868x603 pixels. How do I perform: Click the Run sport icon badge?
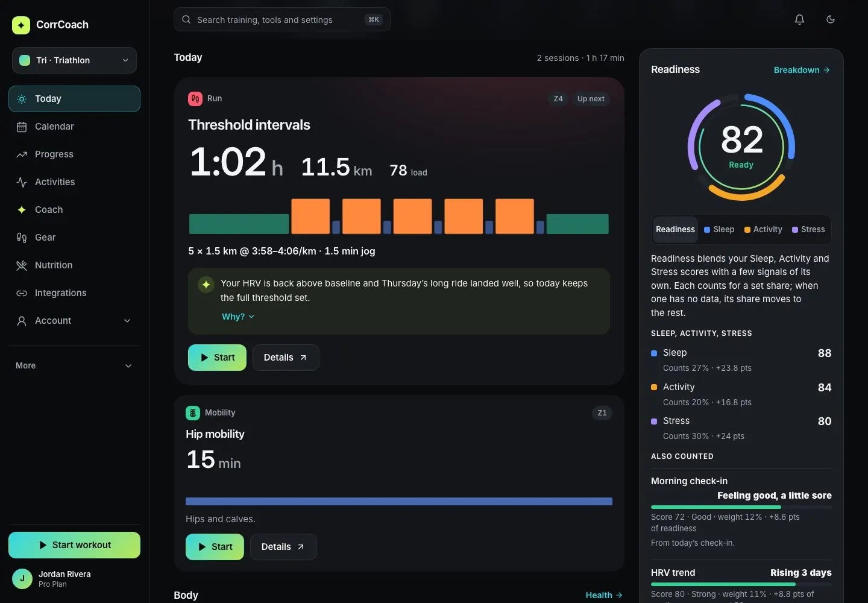pyautogui.click(x=195, y=99)
